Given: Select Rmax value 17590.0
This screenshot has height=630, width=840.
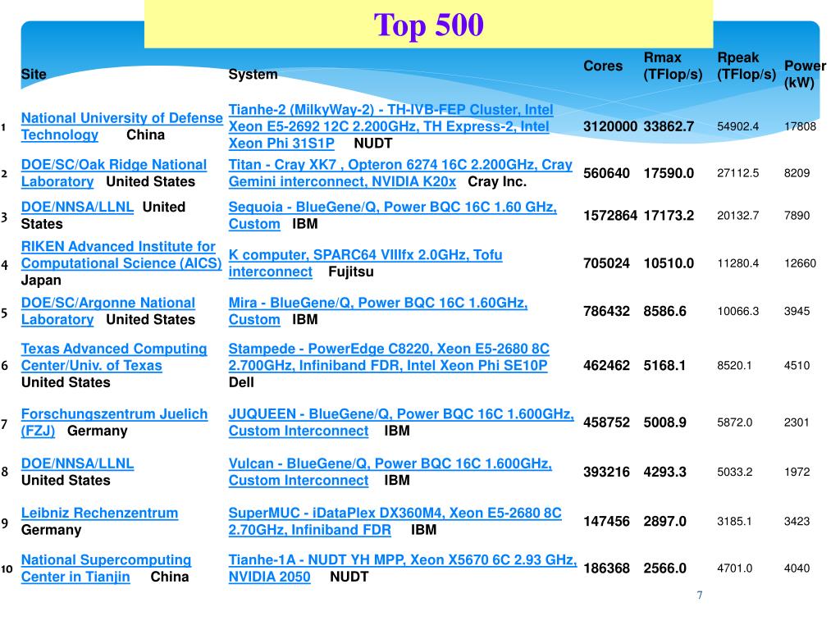Looking at the screenshot, I should point(669,174).
